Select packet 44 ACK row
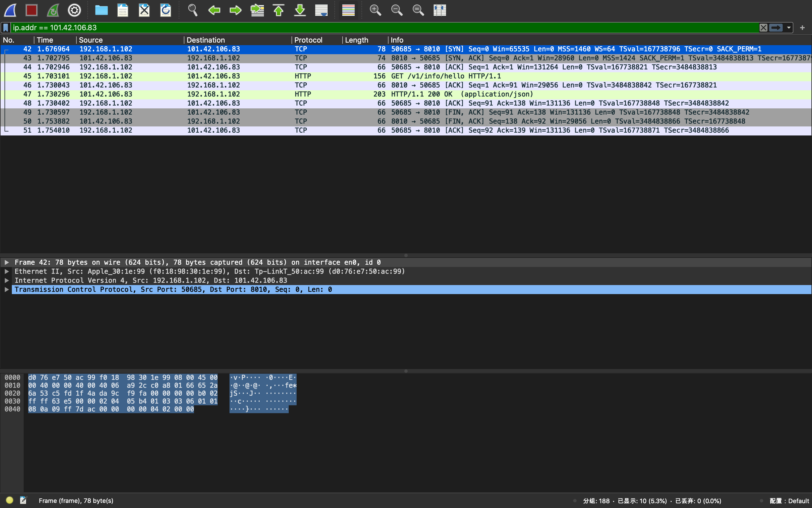Screen dimensions: 812x508 [x=406, y=67]
